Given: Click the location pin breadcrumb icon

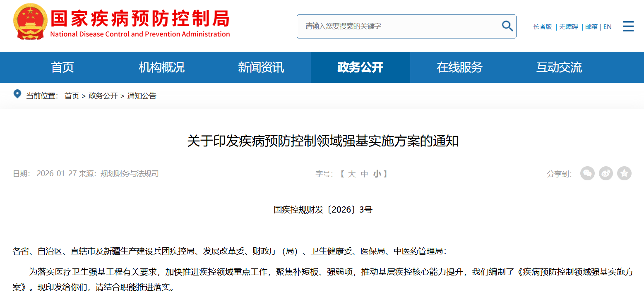Looking at the screenshot, I should pos(17,94).
